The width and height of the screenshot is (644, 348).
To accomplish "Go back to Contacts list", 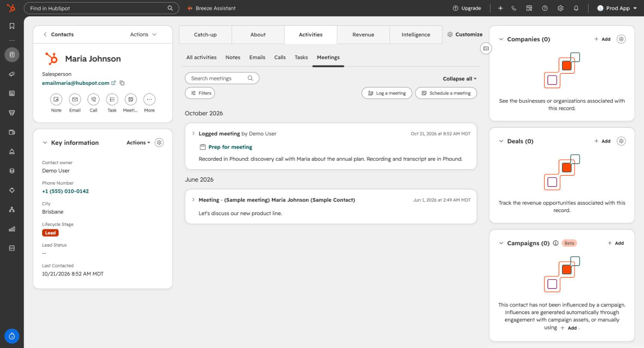I will (58, 34).
